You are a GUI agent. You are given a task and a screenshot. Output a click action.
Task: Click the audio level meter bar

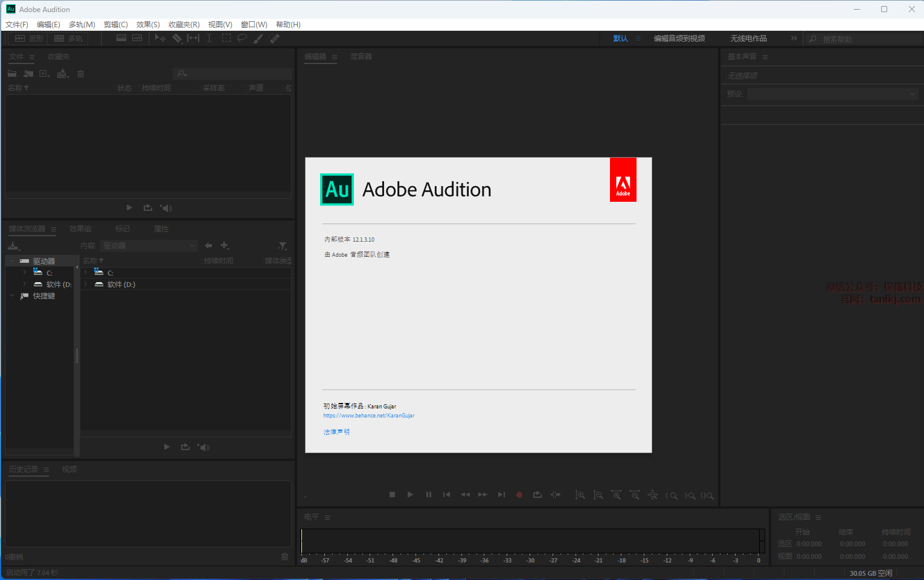pos(531,541)
